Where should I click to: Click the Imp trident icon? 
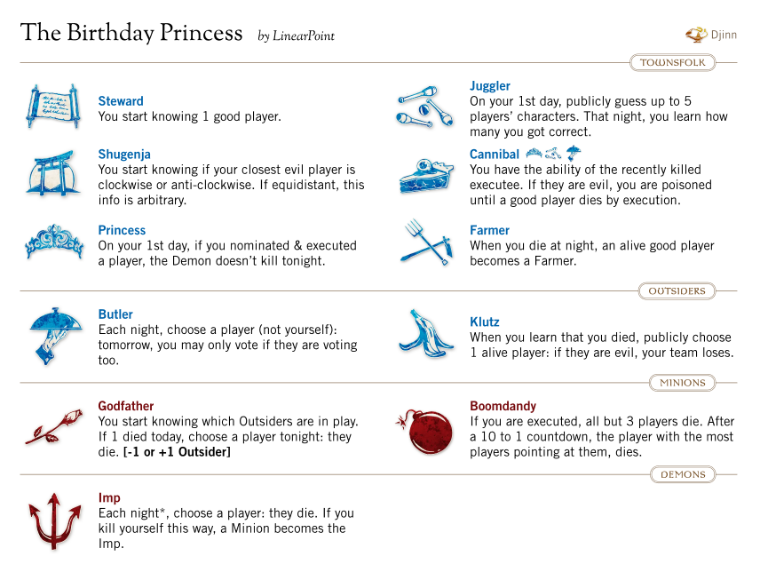click(54, 521)
